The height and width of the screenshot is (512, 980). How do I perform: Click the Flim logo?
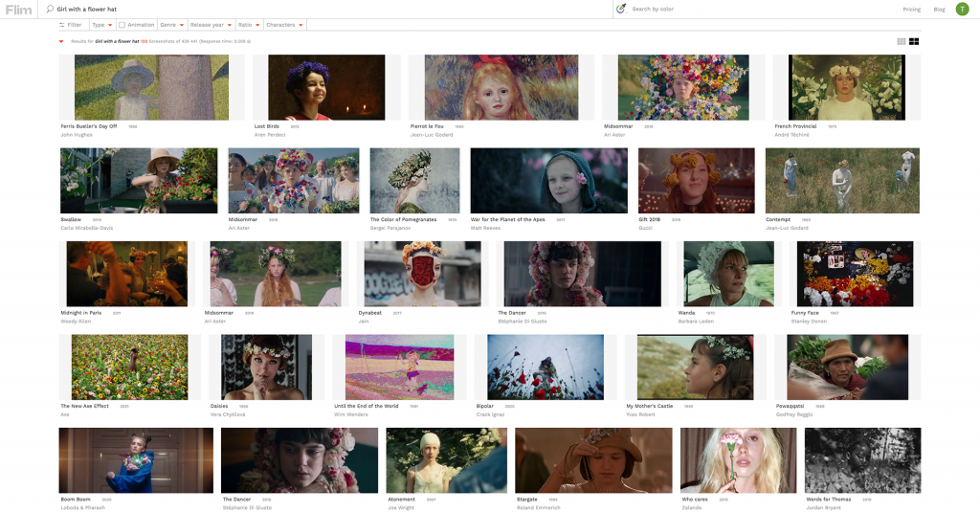coord(19,10)
